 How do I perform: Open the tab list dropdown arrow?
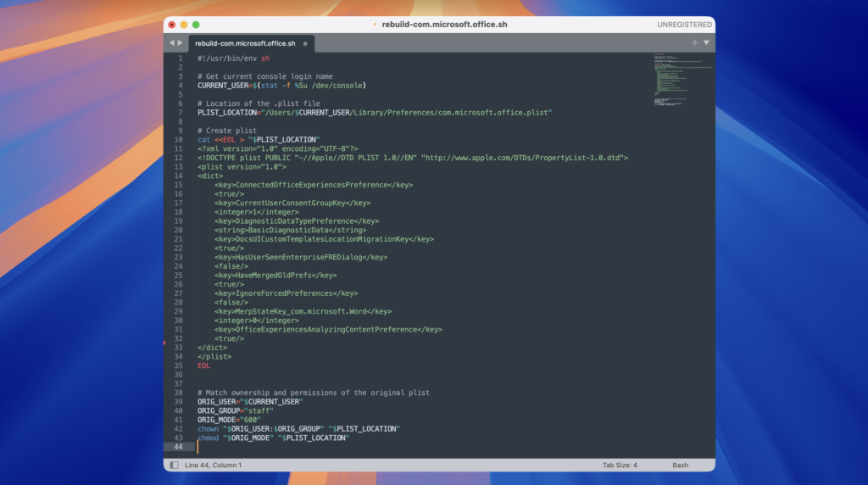tap(706, 42)
